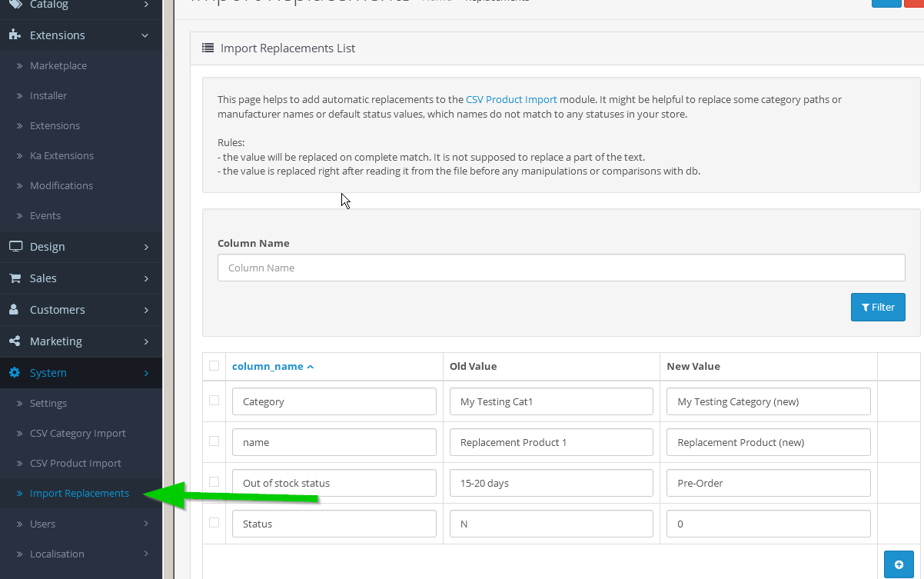Follow the CSV Product Import link in description
The height and width of the screenshot is (579, 924).
coord(511,99)
